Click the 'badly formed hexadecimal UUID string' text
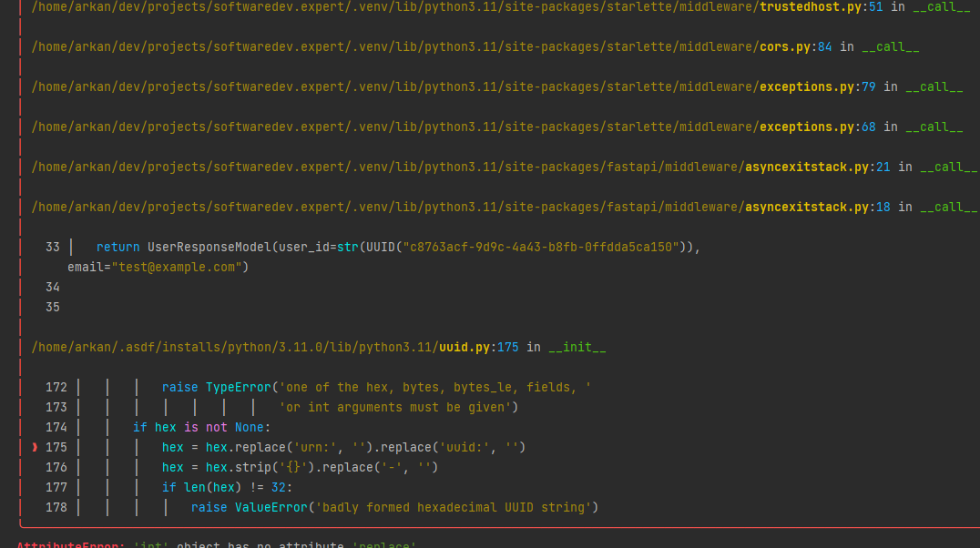980x548 pixels. [x=454, y=507]
